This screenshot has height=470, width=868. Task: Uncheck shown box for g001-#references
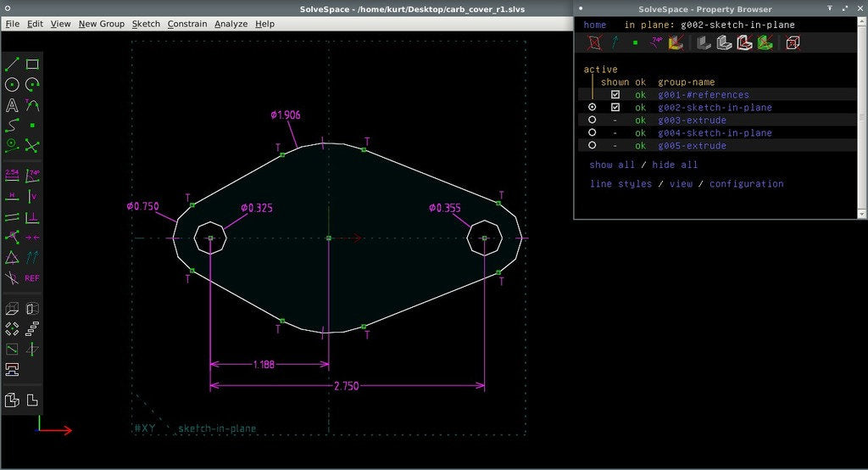point(615,95)
